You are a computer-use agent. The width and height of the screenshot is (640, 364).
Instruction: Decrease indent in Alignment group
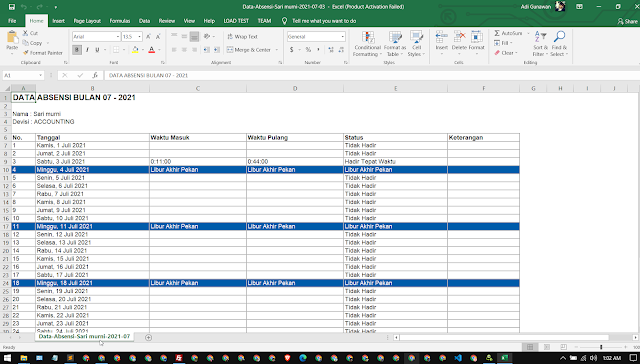pos(207,50)
